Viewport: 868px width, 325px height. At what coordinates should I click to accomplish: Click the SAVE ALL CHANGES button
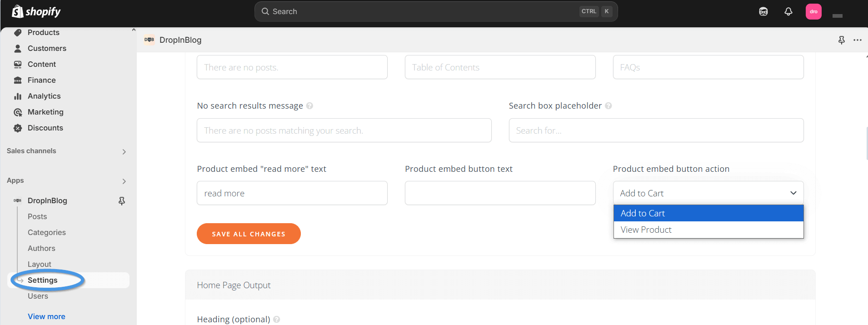point(249,234)
